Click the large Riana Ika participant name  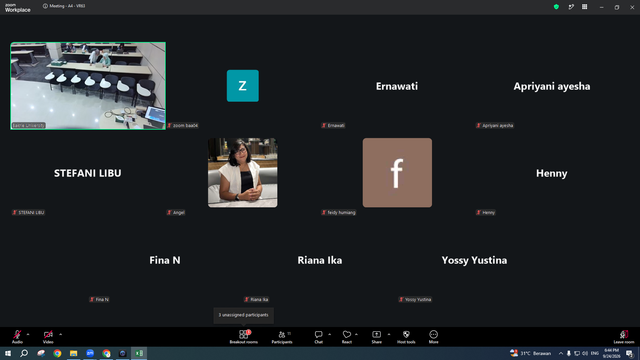tap(320, 260)
